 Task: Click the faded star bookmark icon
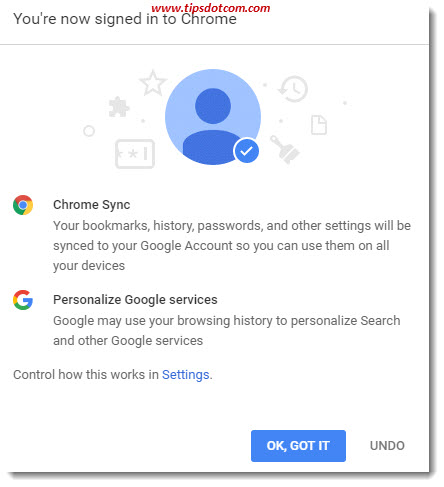click(153, 83)
